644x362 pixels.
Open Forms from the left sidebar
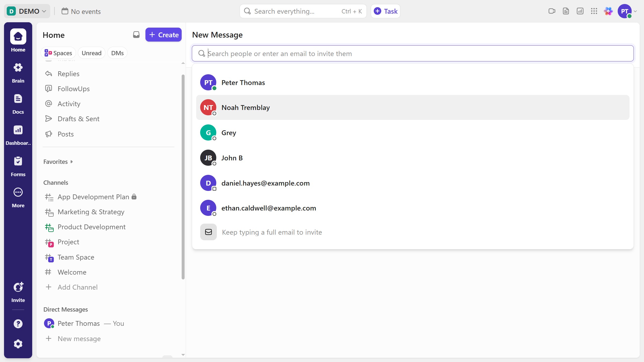(x=18, y=166)
